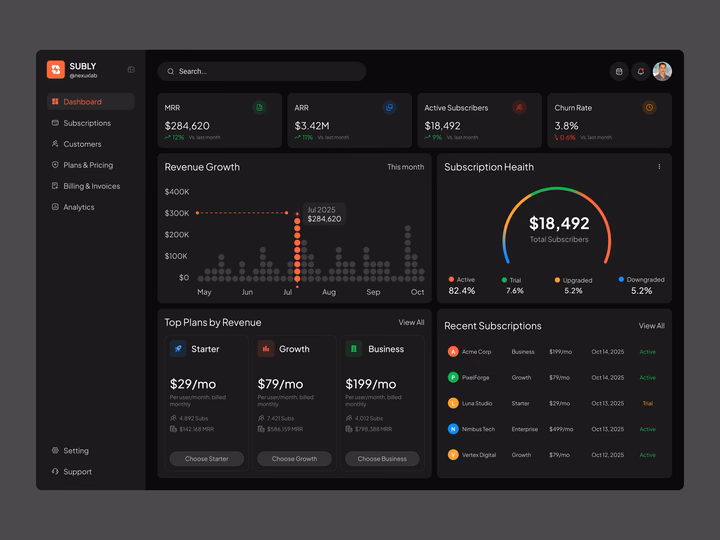Click the Nimbus Tech avatar
Image resolution: width=720 pixels, height=540 pixels.
[453, 429]
